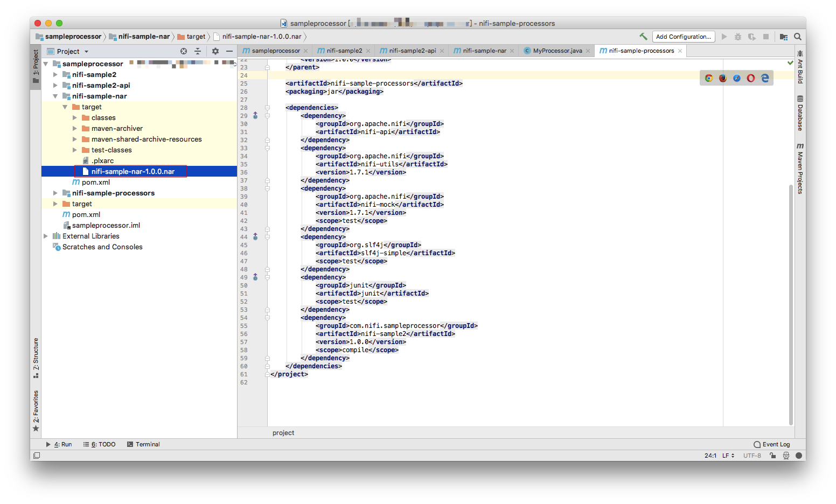This screenshot has height=504, width=836.
Task: Expand the nifi-sample2-api module
Action: pyautogui.click(x=55, y=86)
